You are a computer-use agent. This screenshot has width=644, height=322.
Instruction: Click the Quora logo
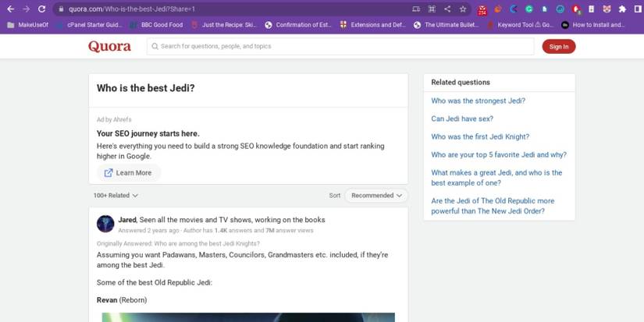click(109, 46)
